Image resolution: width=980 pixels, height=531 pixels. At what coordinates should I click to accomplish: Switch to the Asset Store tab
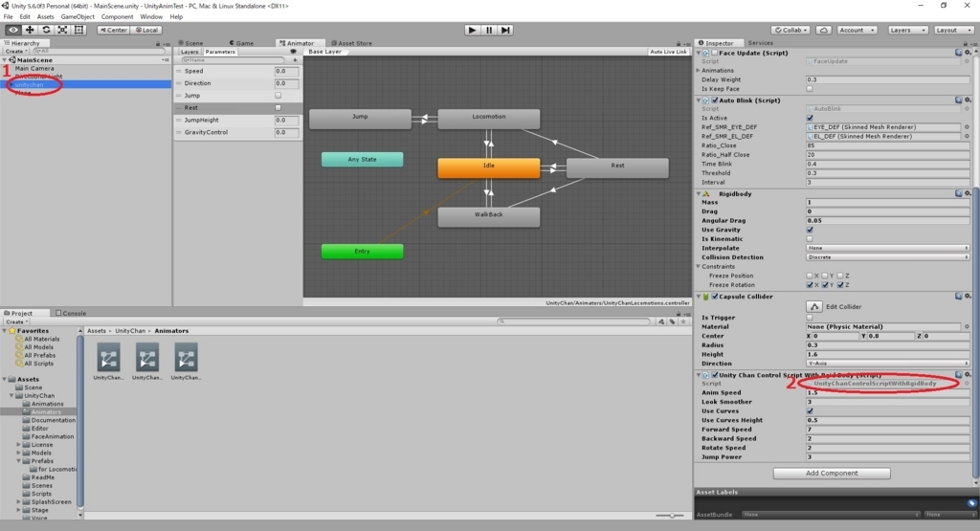(x=351, y=43)
